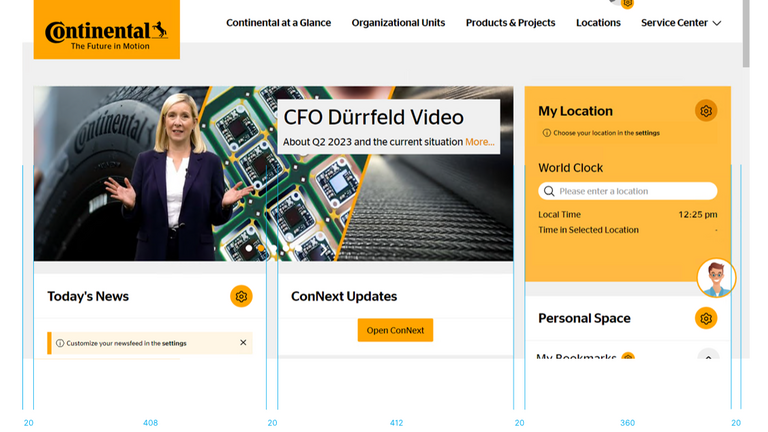
Task: Open the chatbot assistant avatar
Action: [x=716, y=278]
